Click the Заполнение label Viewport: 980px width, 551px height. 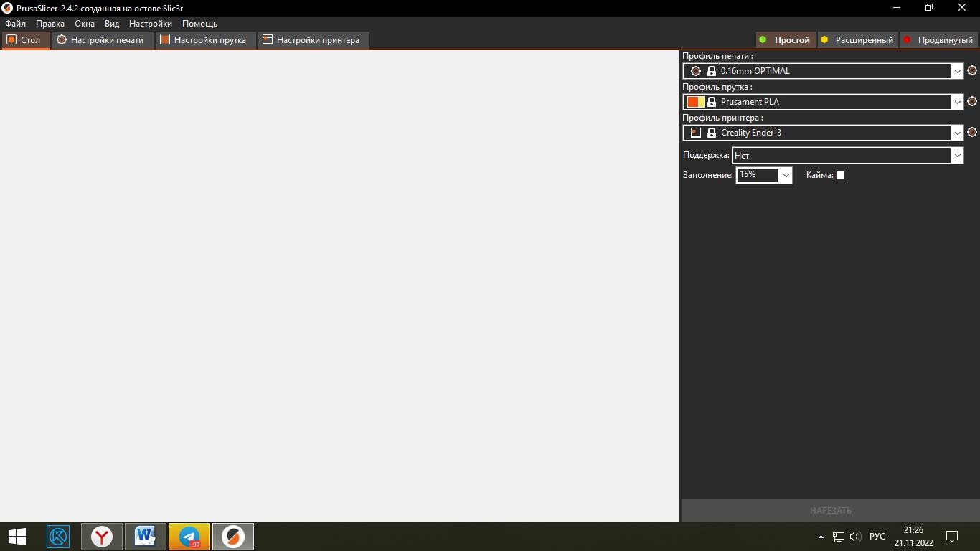click(708, 175)
